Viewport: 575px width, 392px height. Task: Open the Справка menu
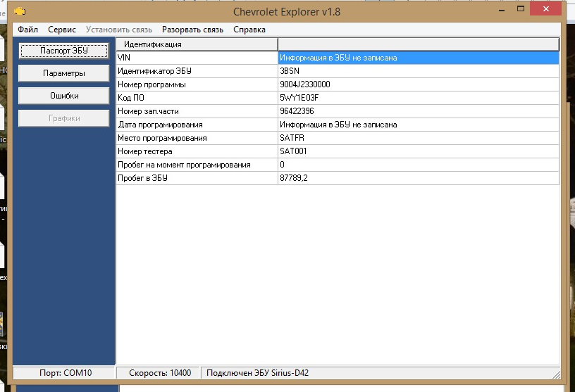pyautogui.click(x=249, y=30)
